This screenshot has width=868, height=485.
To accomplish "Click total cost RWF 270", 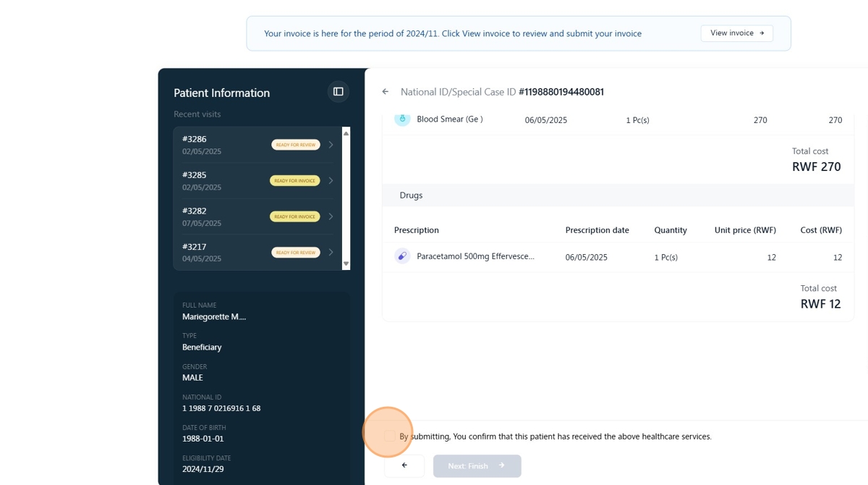I will [816, 166].
